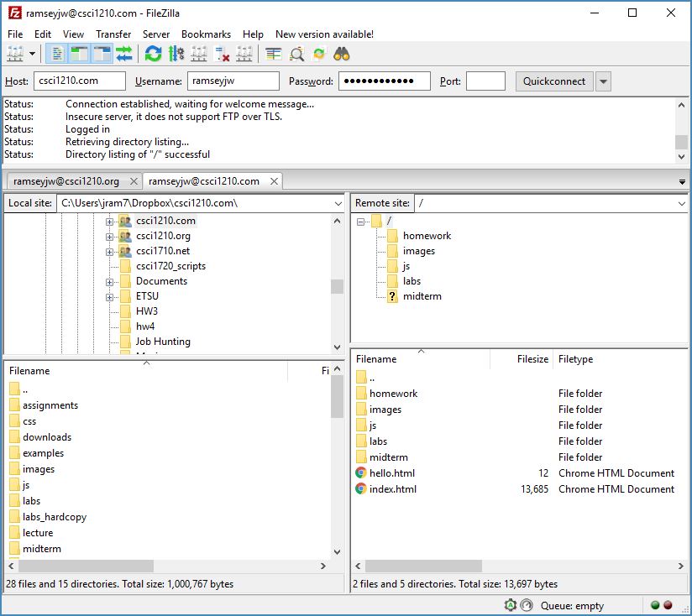Image resolution: width=692 pixels, height=616 pixels.
Task: Toggle directory comparison
Action: 296,55
